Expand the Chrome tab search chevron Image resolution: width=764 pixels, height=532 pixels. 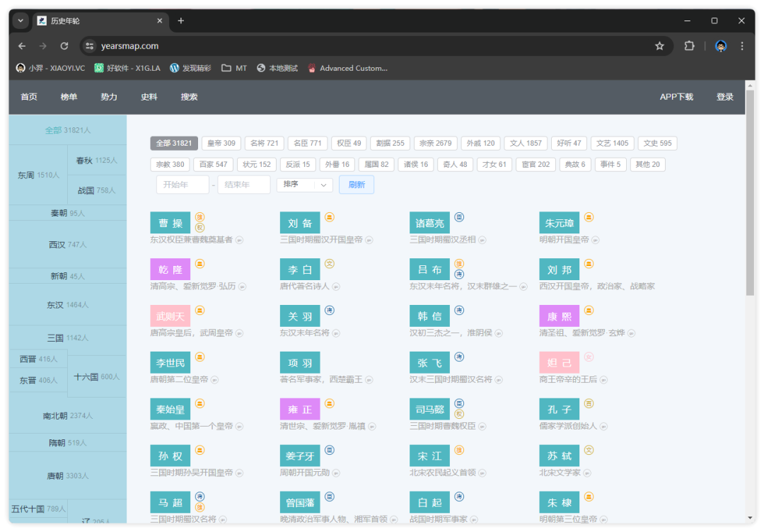[21, 21]
